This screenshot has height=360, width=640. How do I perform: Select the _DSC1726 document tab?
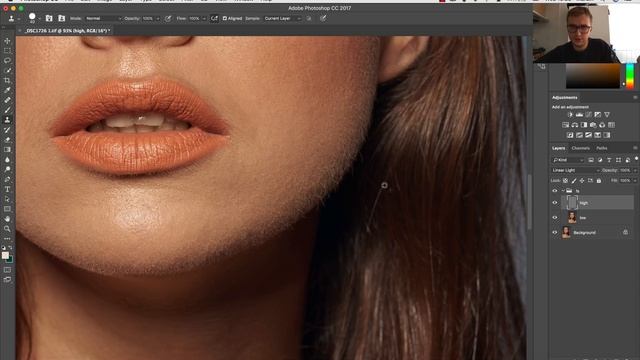tap(67, 31)
